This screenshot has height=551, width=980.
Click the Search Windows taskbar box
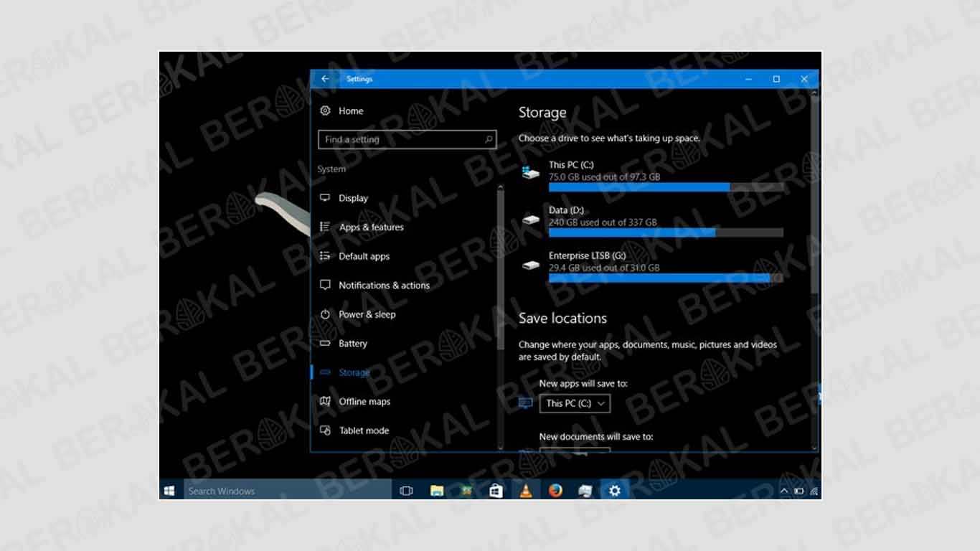pyautogui.click(x=287, y=491)
